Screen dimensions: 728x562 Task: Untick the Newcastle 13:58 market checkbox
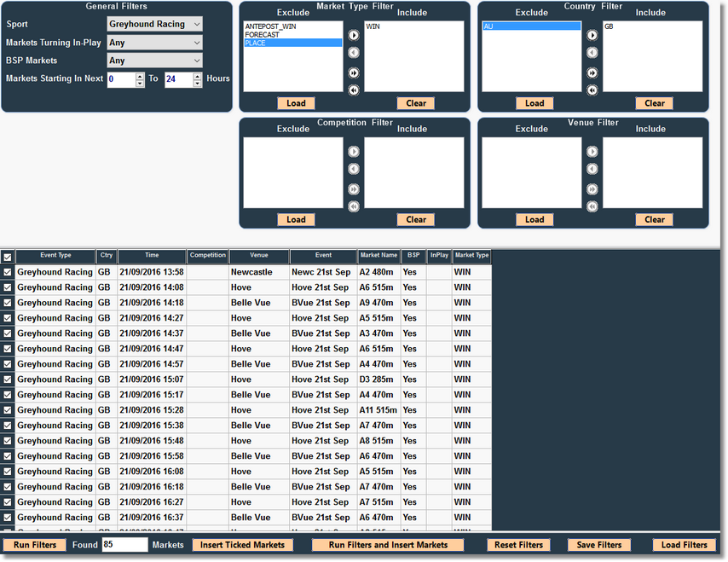tap(8, 272)
